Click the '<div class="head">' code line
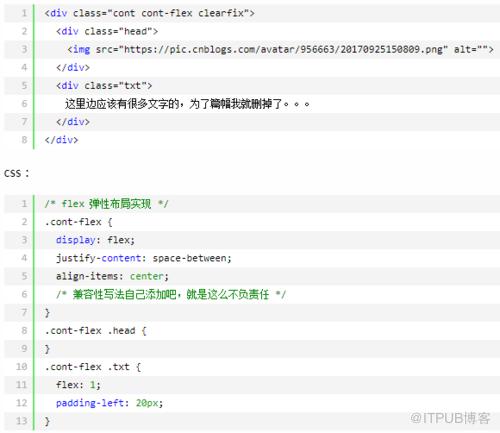The image size is (500, 433). tap(107, 31)
